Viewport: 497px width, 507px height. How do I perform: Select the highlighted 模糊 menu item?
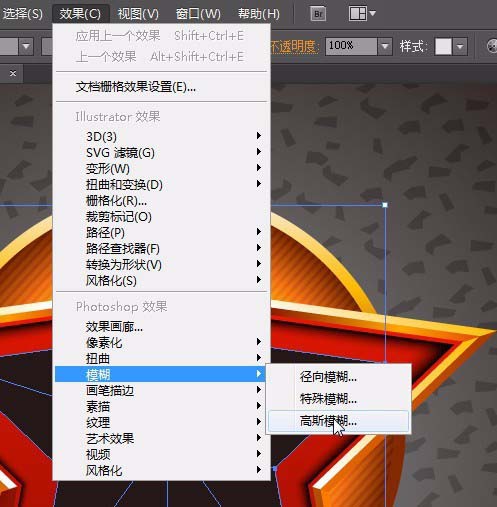point(161,374)
